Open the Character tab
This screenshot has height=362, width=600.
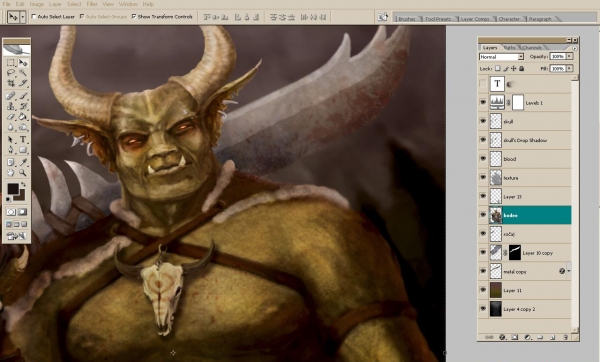click(509, 19)
